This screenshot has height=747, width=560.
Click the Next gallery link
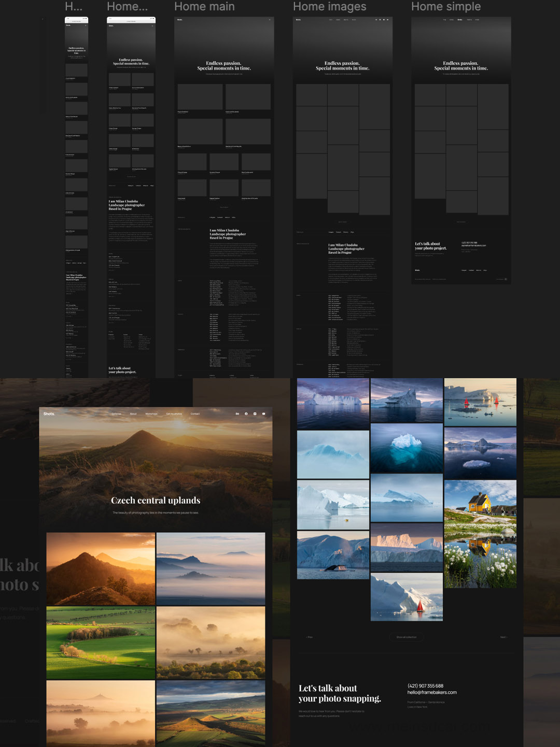pyautogui.click(x=503, y=637)
